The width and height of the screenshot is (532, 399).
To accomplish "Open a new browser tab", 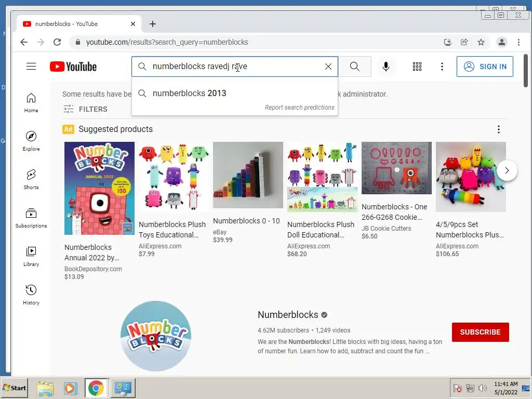I will [x=153, y=24].
